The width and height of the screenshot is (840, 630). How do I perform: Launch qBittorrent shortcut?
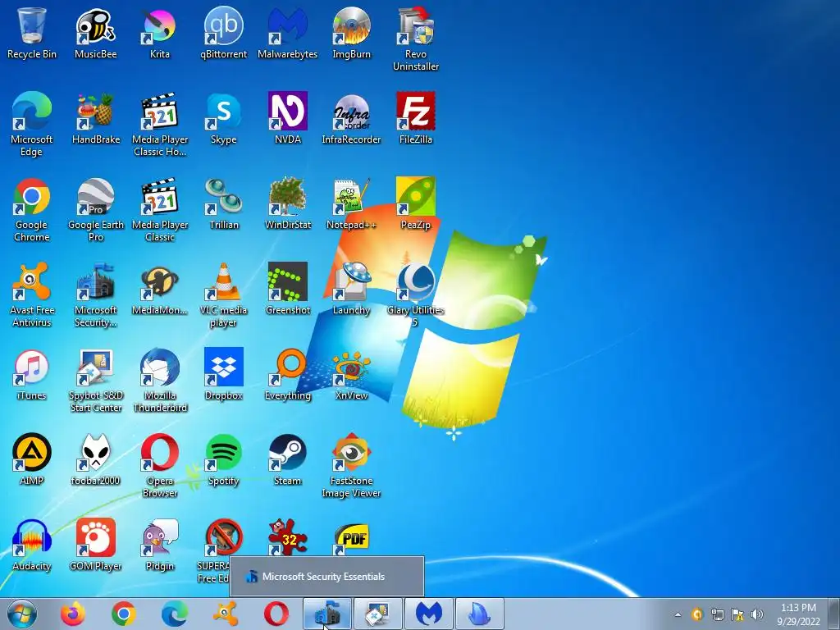(x=223, y=33)
